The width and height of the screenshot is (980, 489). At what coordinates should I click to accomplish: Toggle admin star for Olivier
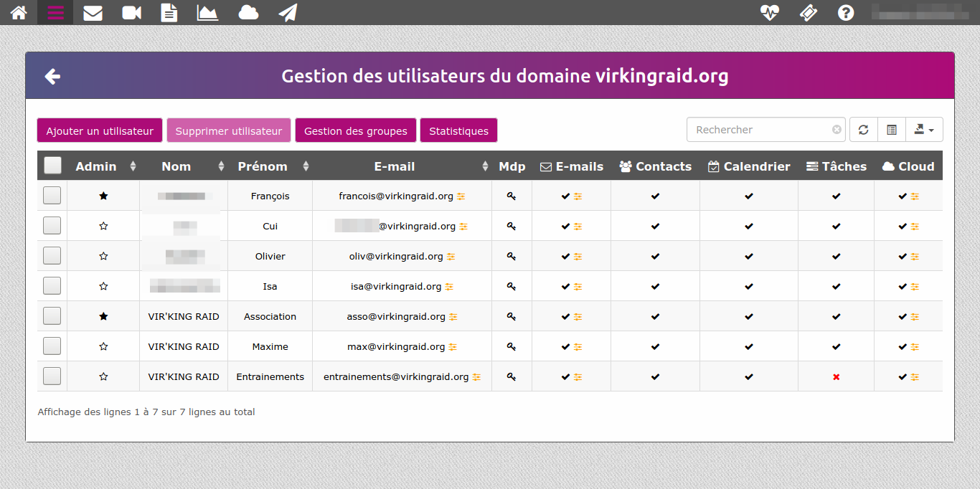(x=103, y=256)
